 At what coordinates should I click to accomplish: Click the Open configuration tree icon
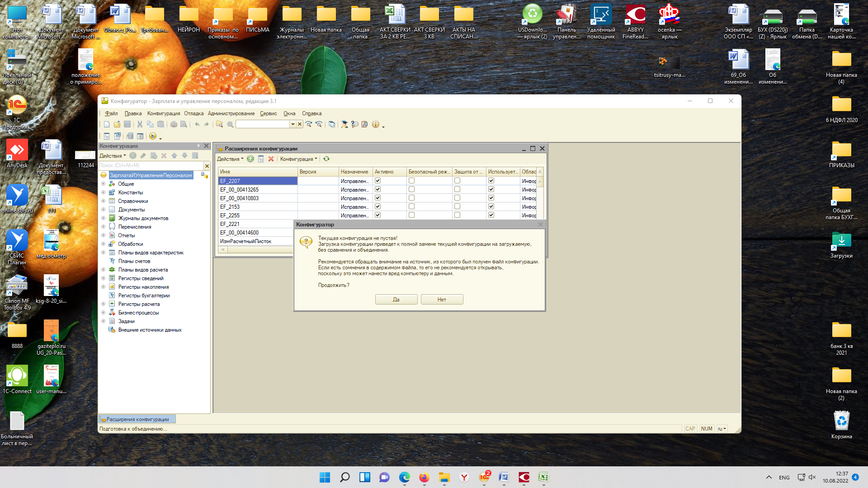click(x=107, y=136)
